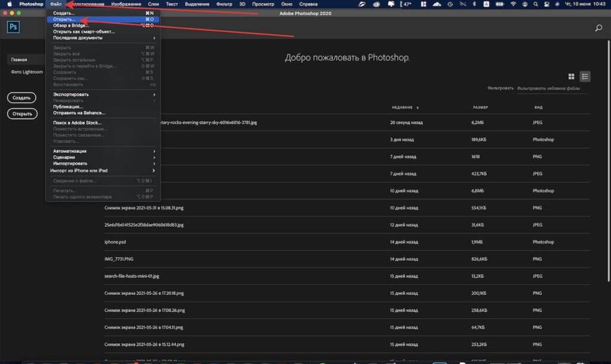This screenshot has width=611, height=364.
Task: Switch recent files to list view
Action: click(585, 76)
